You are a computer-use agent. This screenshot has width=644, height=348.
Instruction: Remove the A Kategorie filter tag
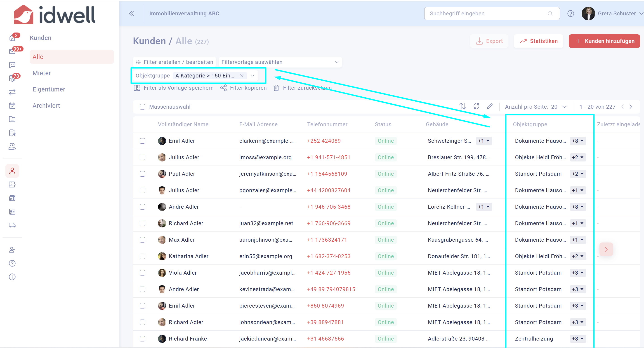[x=242, y=76]
